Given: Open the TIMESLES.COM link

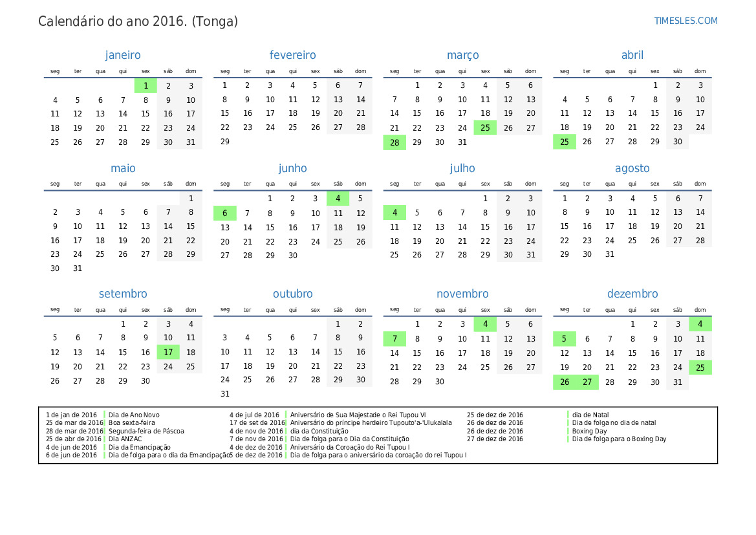Looking at the screenshot, I should (686, 21).
